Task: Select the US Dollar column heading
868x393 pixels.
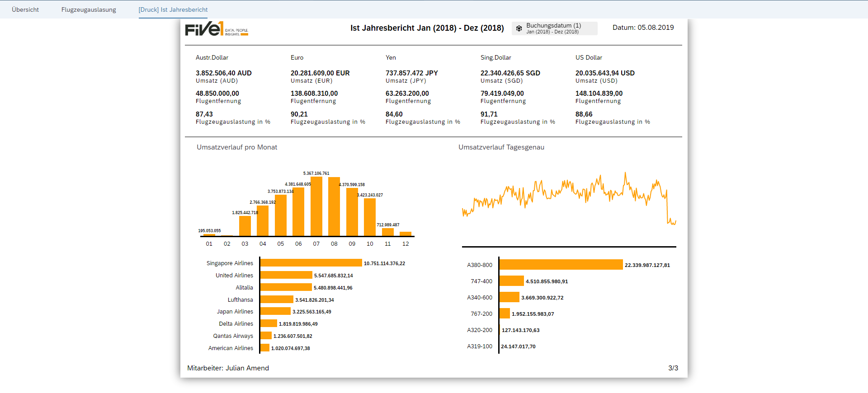Action: click(589, 58)
